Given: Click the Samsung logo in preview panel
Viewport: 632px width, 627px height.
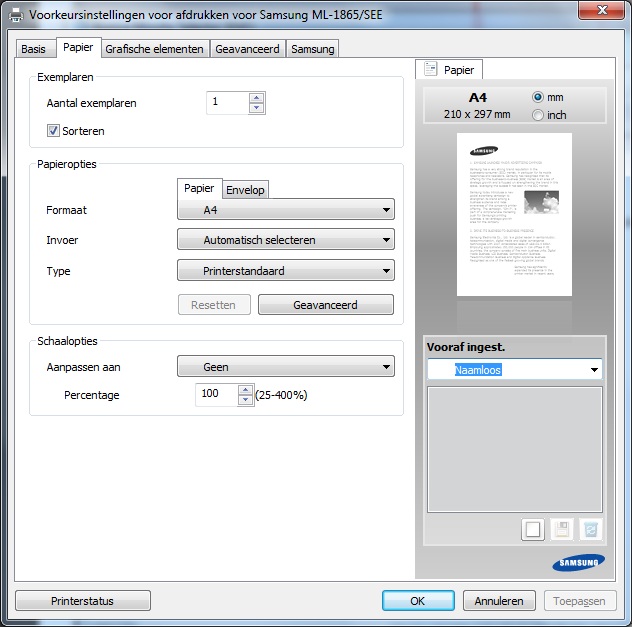Looking at the screenshot, I should pos(577,564).
